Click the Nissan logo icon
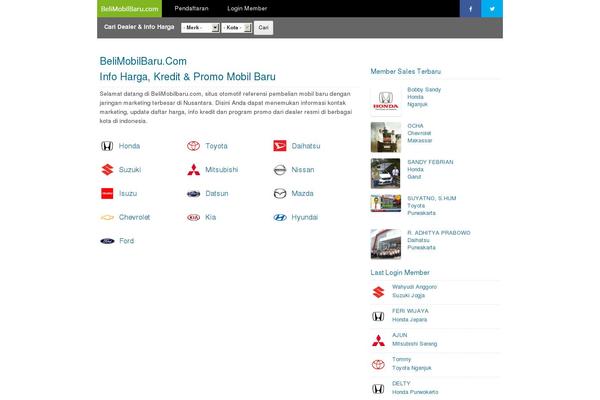Screen dimensions: 600x400 point(280,170)
